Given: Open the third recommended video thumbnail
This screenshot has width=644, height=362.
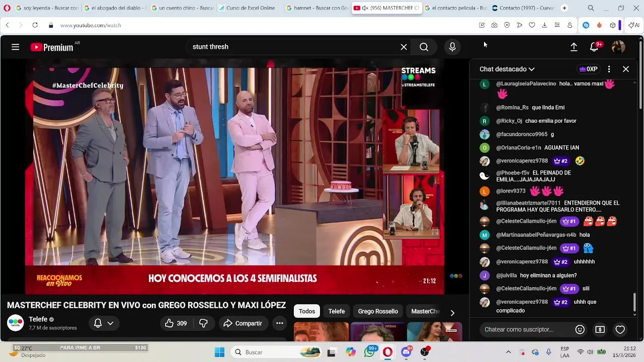Looking at the screenshot, I should coord(434,332).
